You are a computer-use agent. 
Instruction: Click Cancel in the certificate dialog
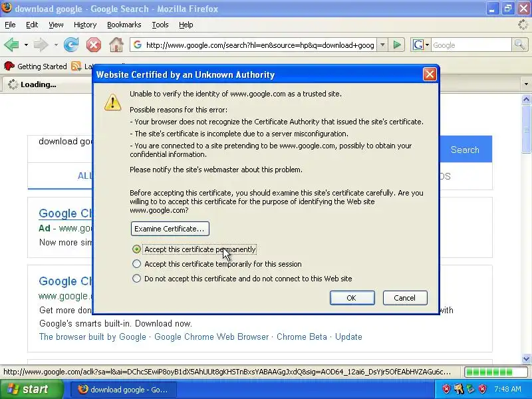click(x=405, y=297)
